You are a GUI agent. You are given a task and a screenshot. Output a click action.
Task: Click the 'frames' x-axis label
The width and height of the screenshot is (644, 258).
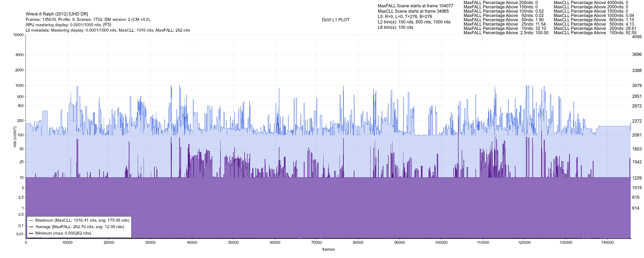pyautogui.click(x=328, y=249)
